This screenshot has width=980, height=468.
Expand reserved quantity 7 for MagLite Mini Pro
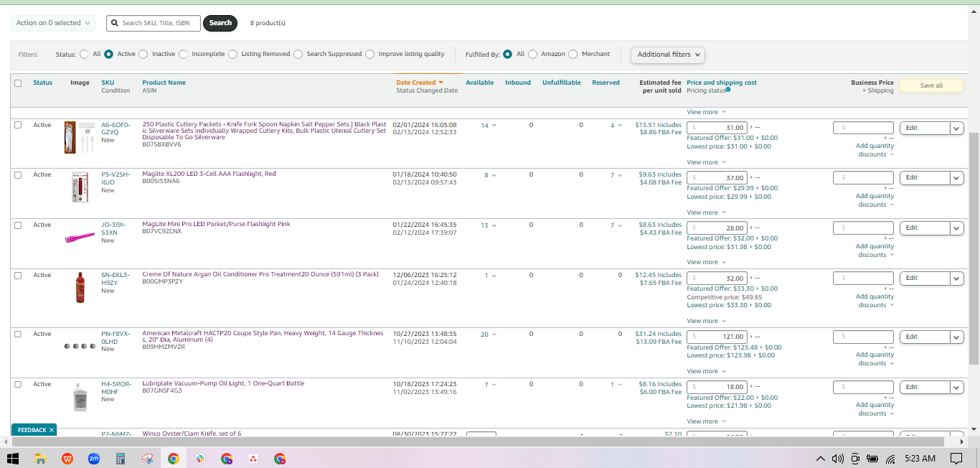(x=616, y=225)
